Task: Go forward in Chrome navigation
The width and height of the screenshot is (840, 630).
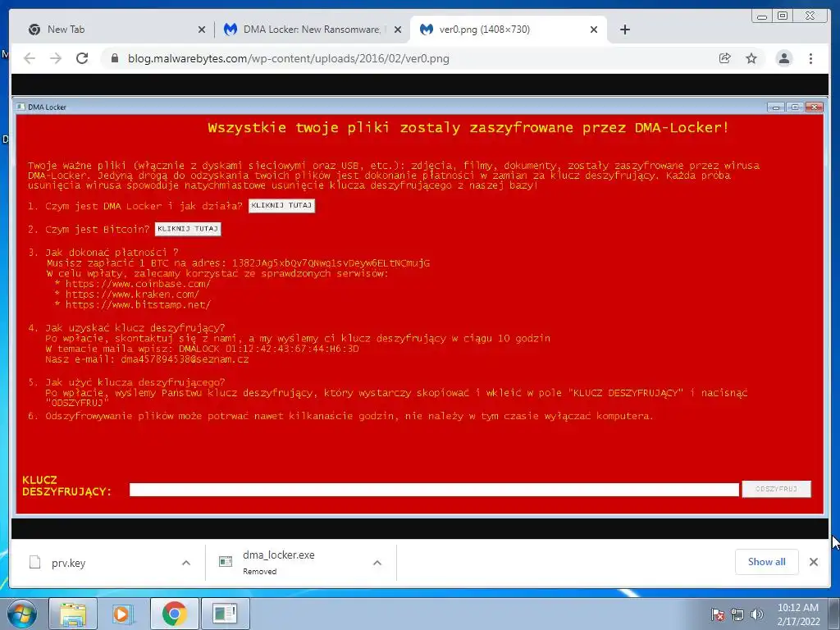Action: tap(56, 58)
